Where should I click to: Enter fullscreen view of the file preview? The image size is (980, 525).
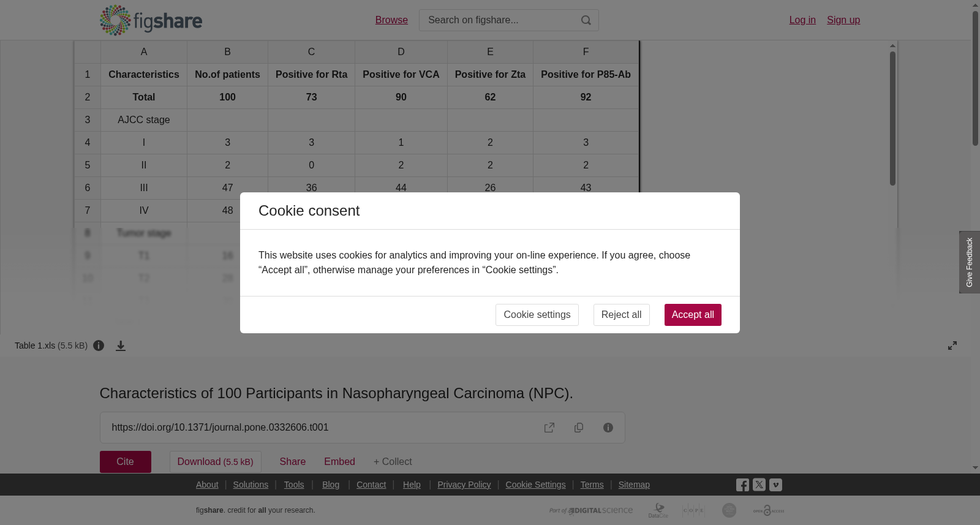952,346
